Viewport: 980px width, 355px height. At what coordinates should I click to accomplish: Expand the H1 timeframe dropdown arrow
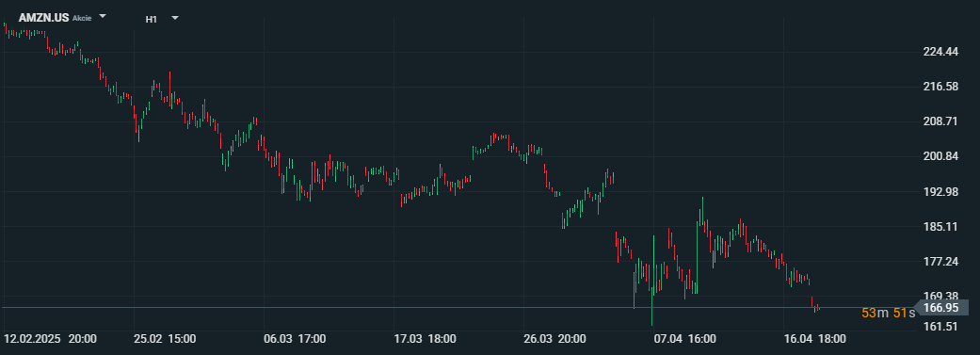[x=175, y=18]
